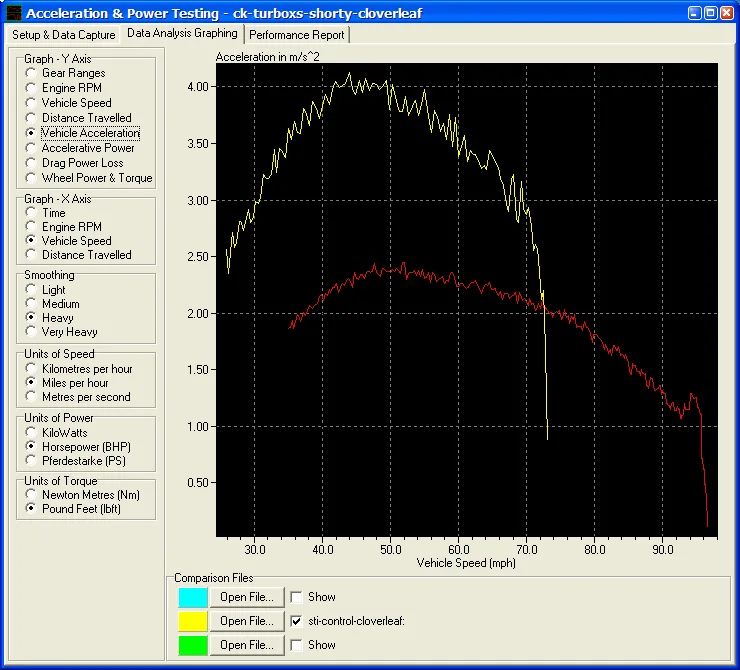
Task: Click the cyan comparison color swatch
Action: click(192, 597)
